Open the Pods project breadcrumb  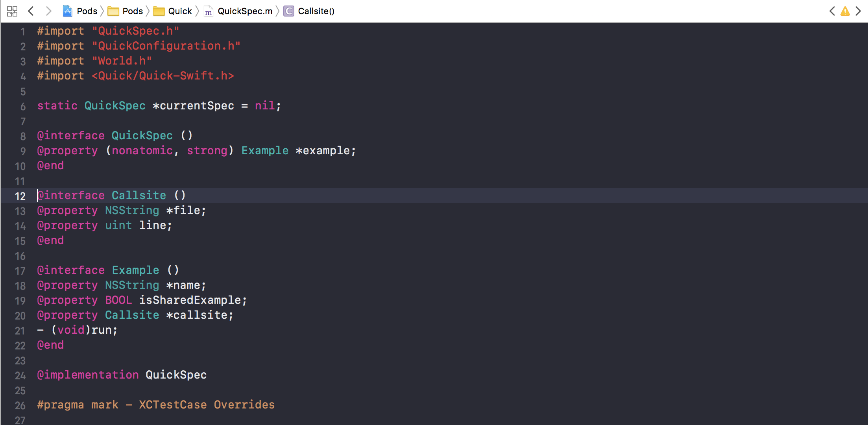(87, 11)
